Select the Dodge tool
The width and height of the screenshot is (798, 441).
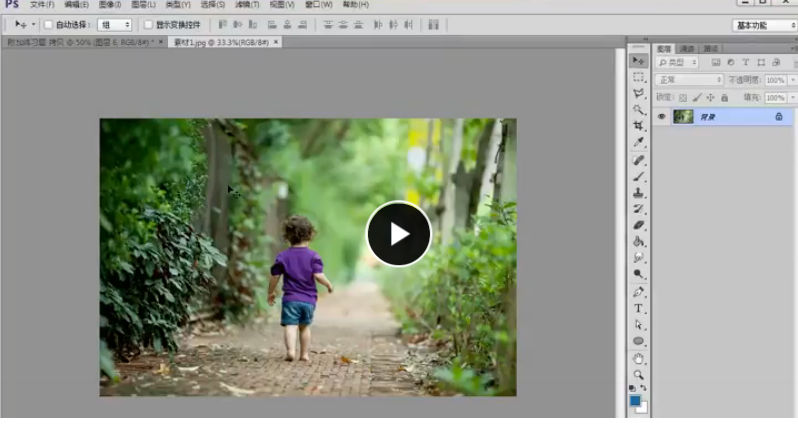pos(638,274)
